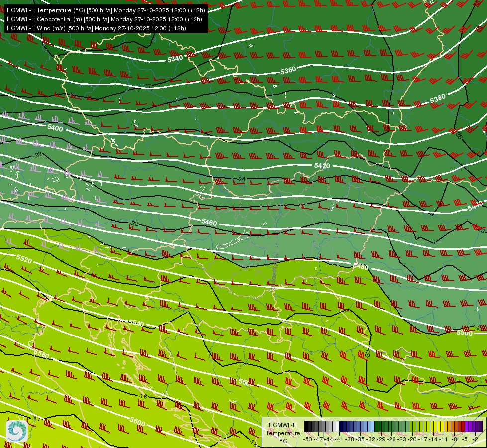Click the 5500 geopotential contour label
487x448 pixels.
coord(465,333)
